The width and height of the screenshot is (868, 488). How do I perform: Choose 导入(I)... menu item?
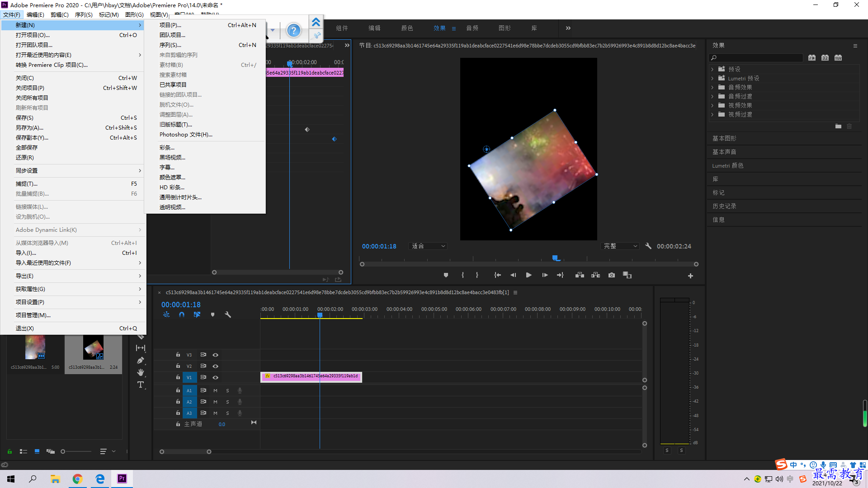tap(73, 253)
